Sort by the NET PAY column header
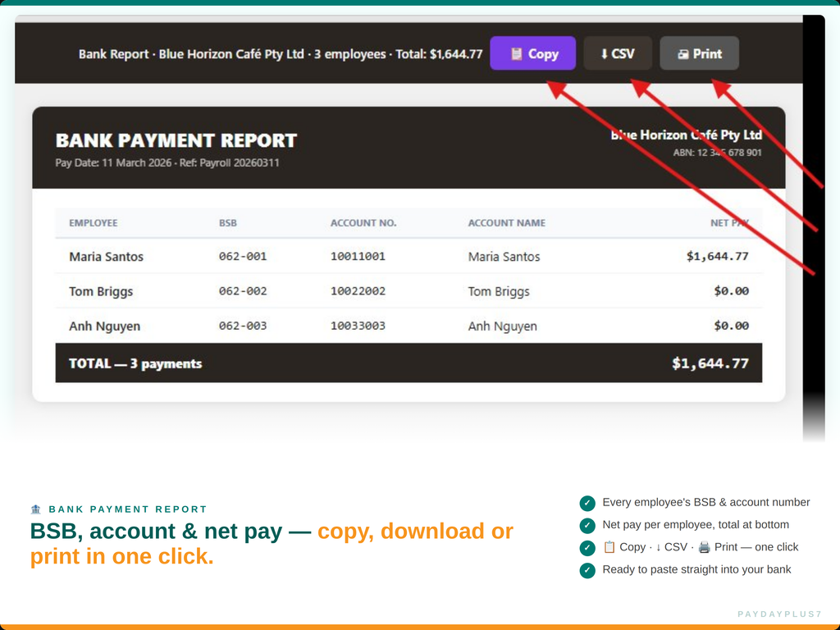The height and width of the screenshot is (630, 840). [x=728, y=222]
